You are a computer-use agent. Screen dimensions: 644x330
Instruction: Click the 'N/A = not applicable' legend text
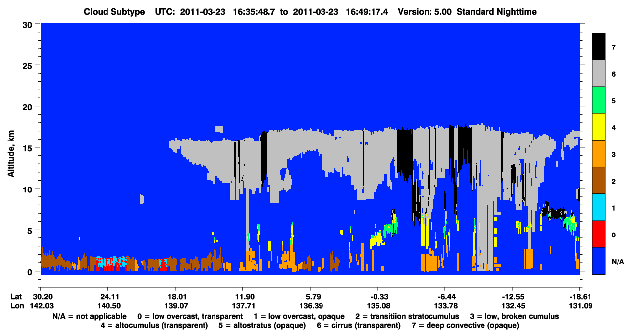[89, 316]
